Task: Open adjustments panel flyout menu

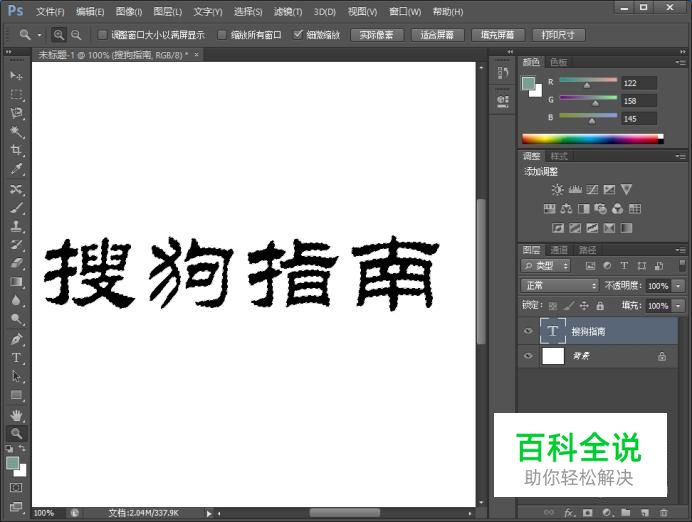Action: (680, 156)
